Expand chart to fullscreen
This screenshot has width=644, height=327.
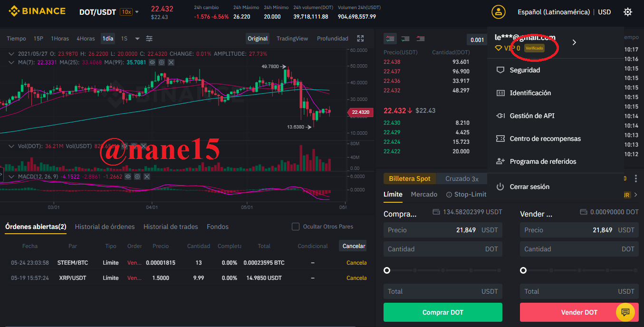pos(361,39)
